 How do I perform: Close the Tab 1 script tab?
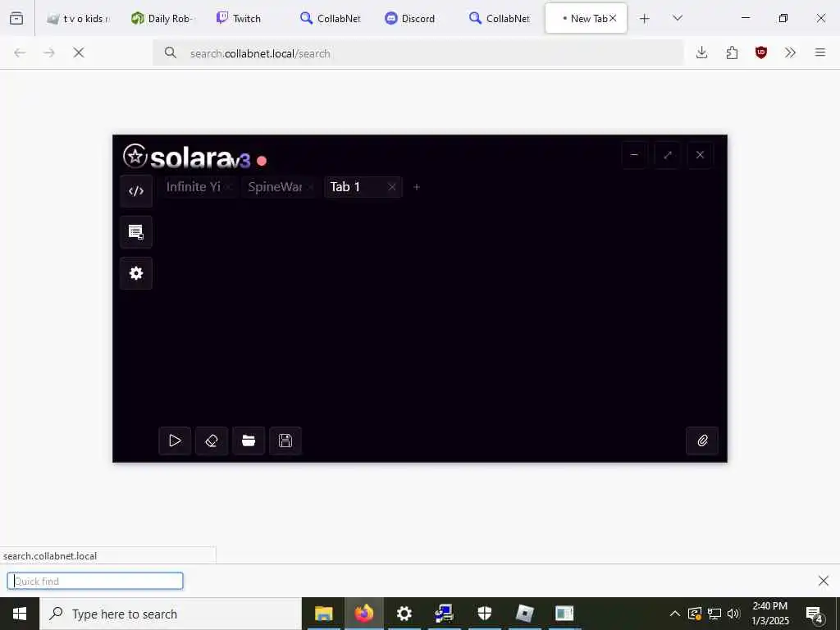(391, 187)
